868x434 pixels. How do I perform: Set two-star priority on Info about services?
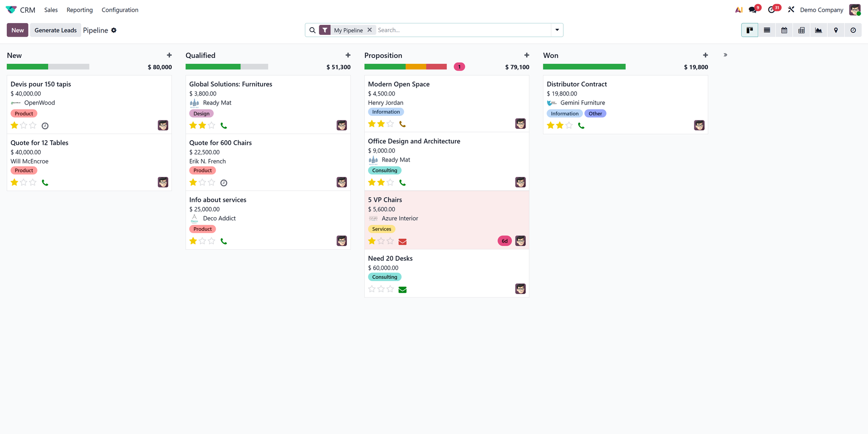click(x=202, y=241)
